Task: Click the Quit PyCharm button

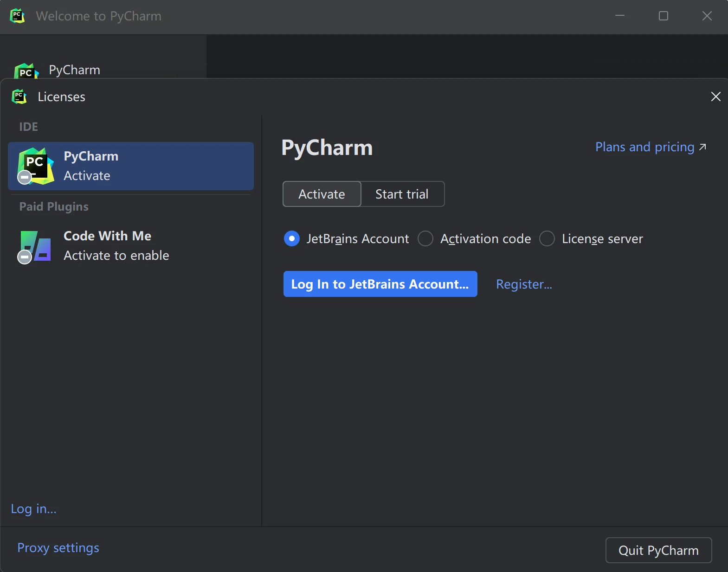Action: (658, 550)
